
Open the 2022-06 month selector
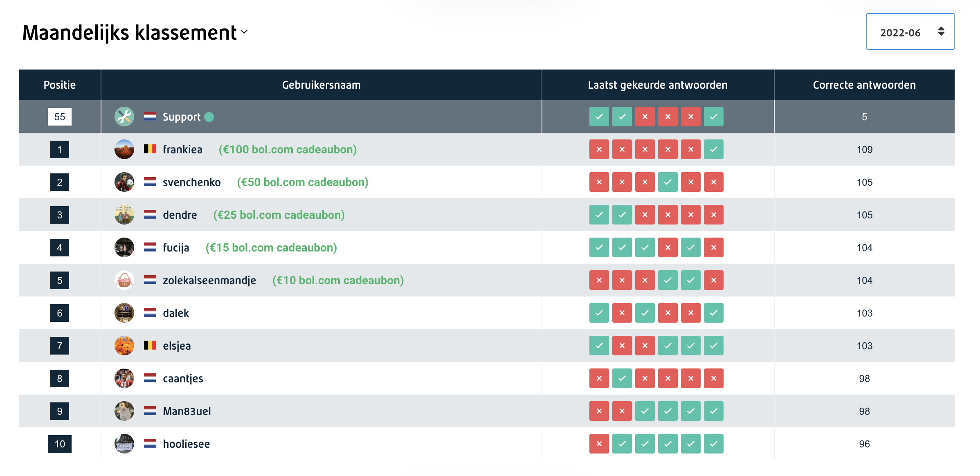pyautogui.click(x=910, y=31)
